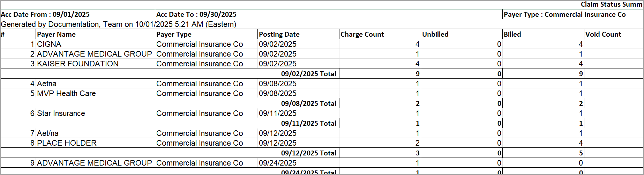Select the "09/08/2025 Total" subtotal label
This screenshot has height=175, width=644.
[x=308, y=103]
